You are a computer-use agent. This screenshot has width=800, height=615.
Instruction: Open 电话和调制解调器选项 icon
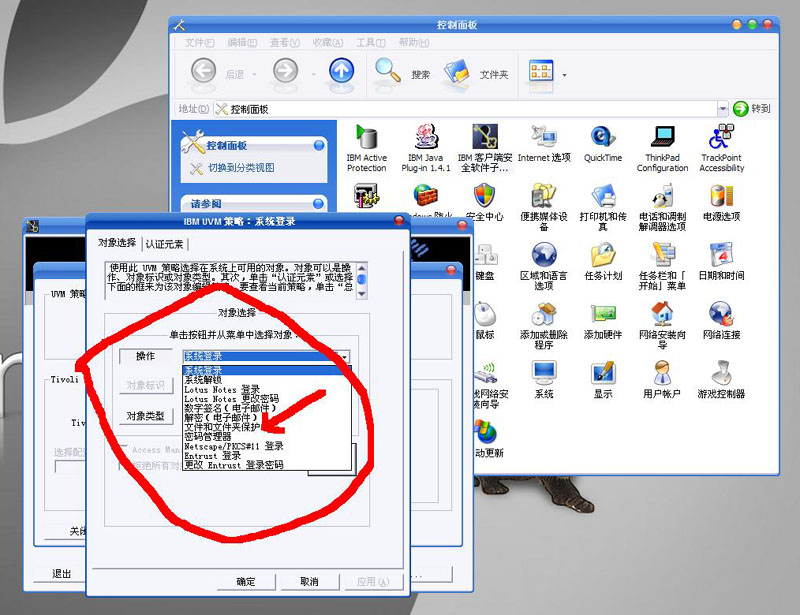click(662, 207)
